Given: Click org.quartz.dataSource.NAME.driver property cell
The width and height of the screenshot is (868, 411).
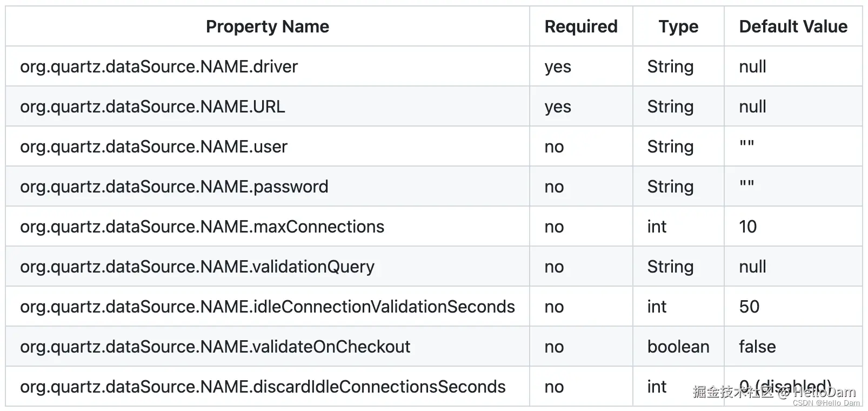Looking at the screenshot, I should [x=159, y=67].
